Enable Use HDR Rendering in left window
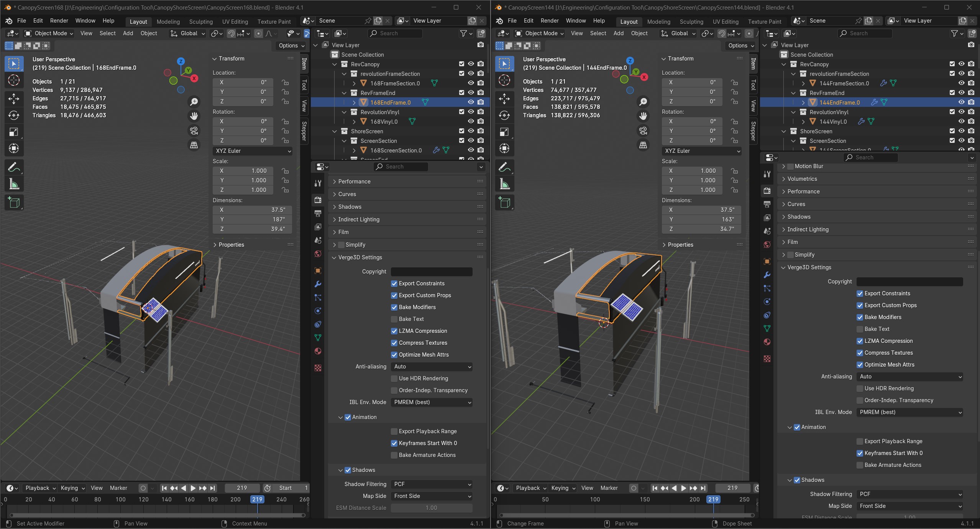The width and height of the screenshot is (980, 529). 394,378
